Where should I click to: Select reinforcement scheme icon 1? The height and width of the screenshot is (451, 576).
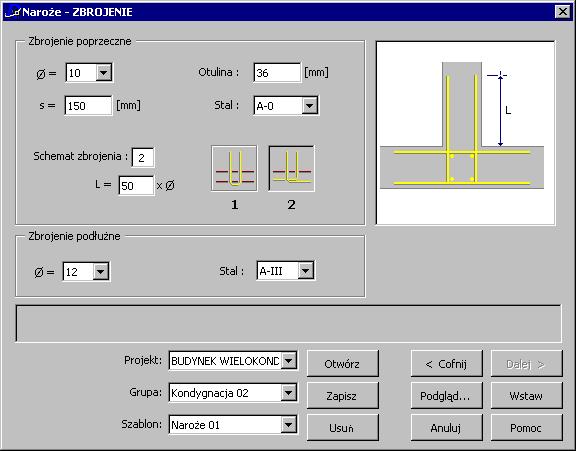234,168
